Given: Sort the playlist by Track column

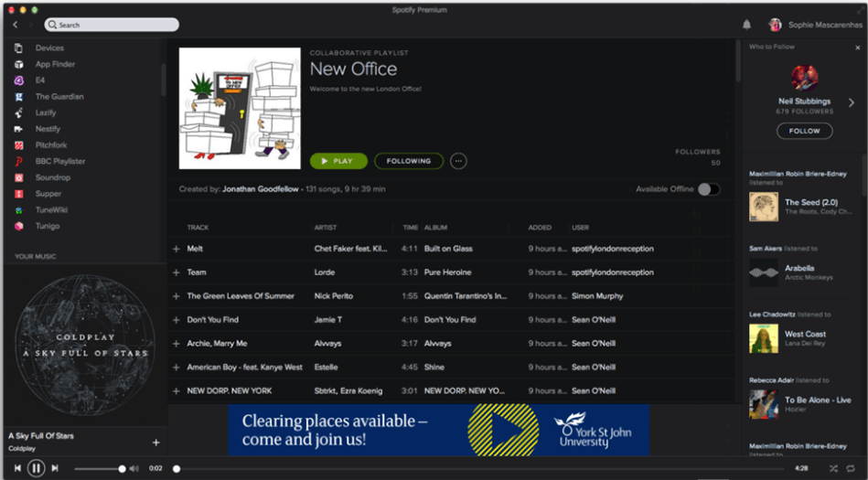Looking at the screenshot, I should [198, 228].
